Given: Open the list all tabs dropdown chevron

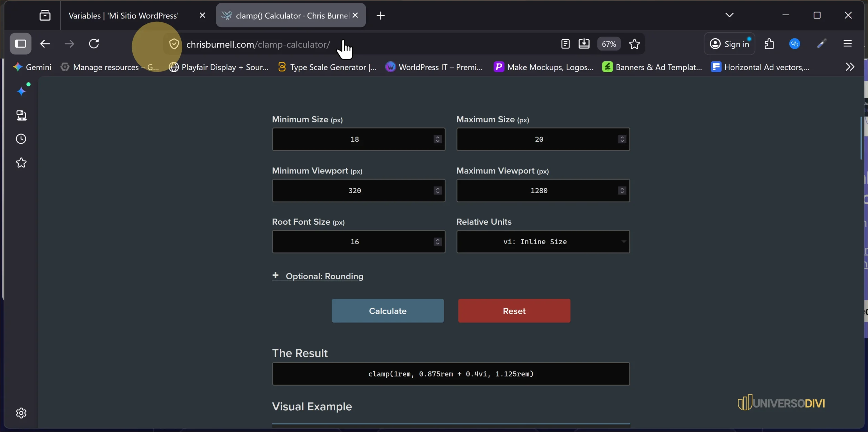Looking at the screenshot, I should click(729, 15).
